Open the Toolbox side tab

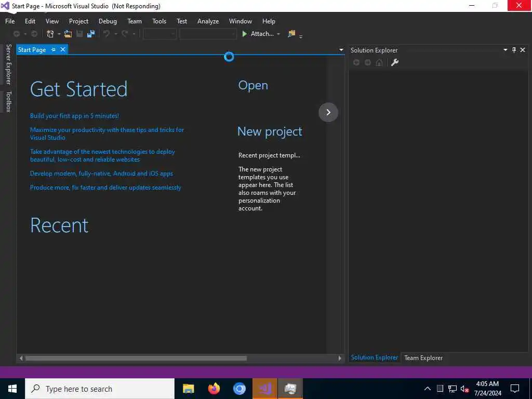(8, 101)
